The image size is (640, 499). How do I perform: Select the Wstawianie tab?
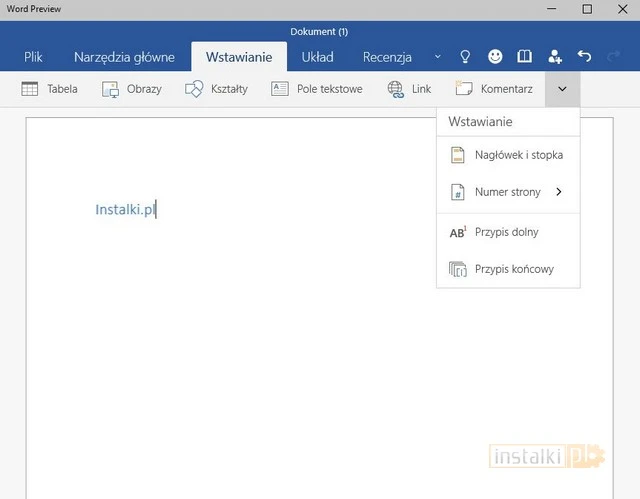(x=239, y=57)
